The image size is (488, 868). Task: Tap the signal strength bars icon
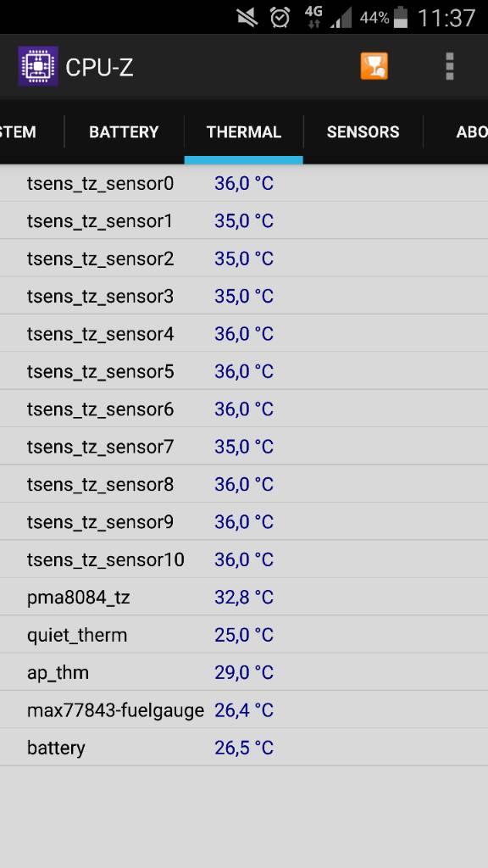[x=341, y=19]
